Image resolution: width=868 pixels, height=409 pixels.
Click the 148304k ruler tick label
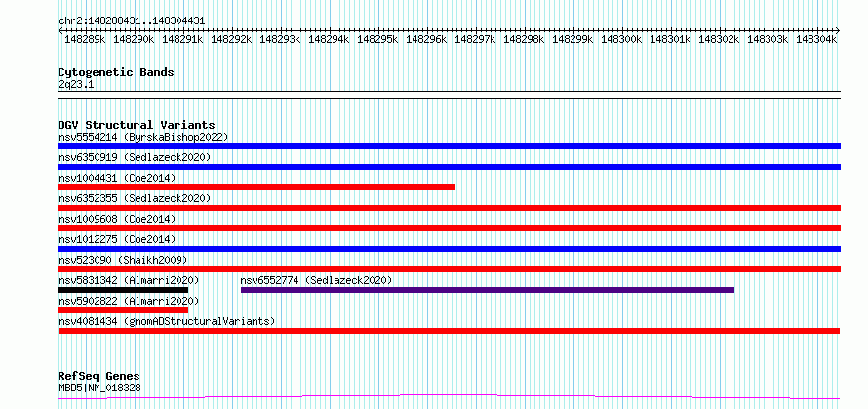(x=816, y=40)
